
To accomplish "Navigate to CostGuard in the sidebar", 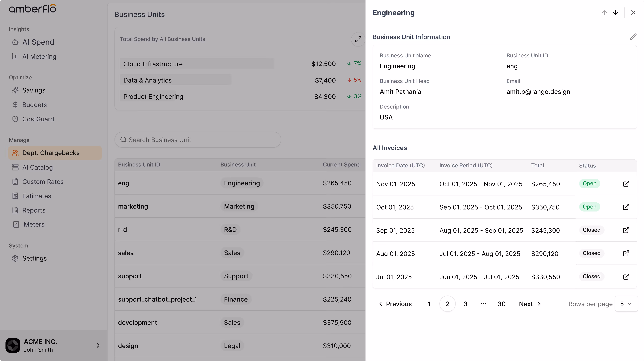I will 38,119.
